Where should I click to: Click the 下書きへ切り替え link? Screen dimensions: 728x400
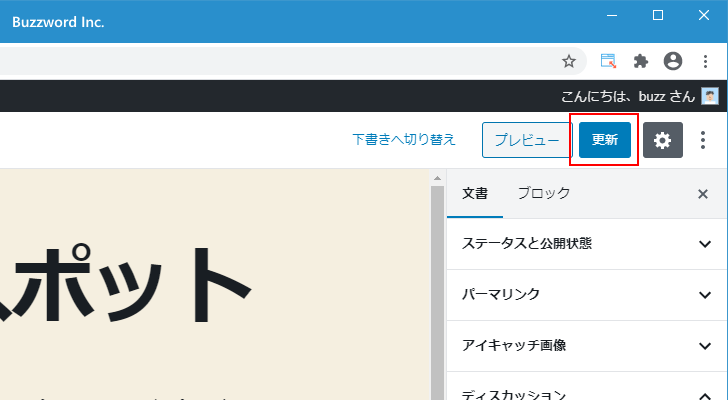point(404,140)
